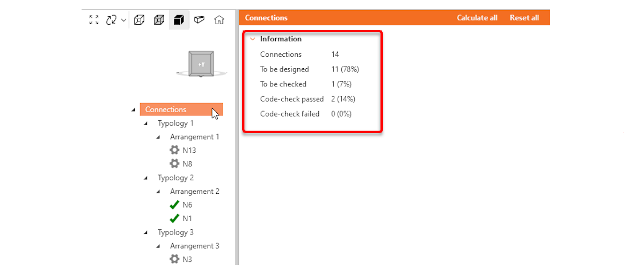644x270 pixels.
Task: Collapse the Arrangement 2 tree node
Action: click(x=158, y=192)
